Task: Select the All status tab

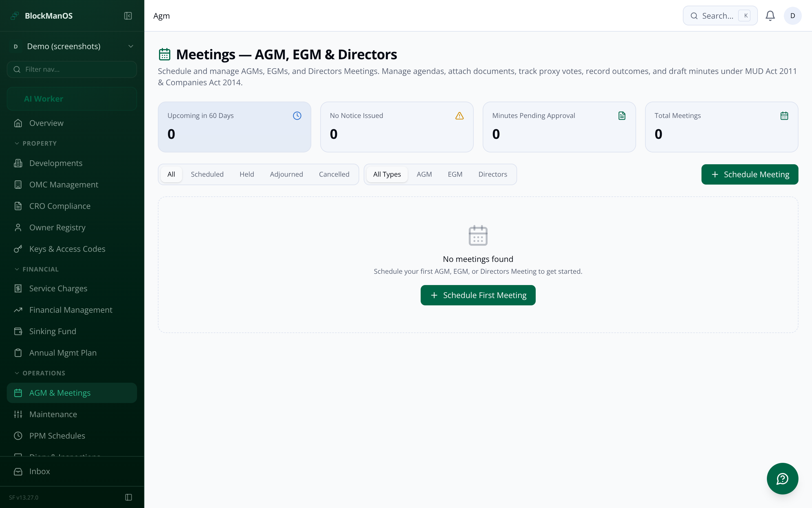Action: pos(171,174)
